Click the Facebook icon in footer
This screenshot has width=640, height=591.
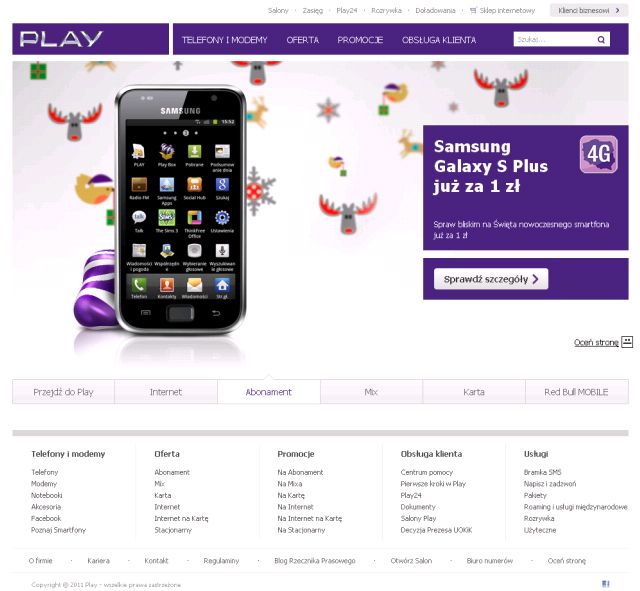click(x=606, y=584)
